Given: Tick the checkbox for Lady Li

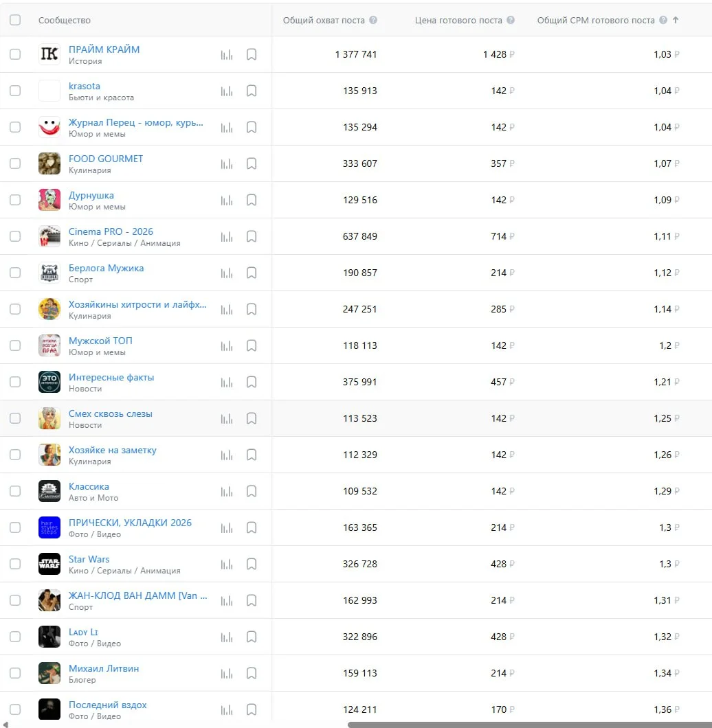Looking at the screenshot, I should coord(15,637).
